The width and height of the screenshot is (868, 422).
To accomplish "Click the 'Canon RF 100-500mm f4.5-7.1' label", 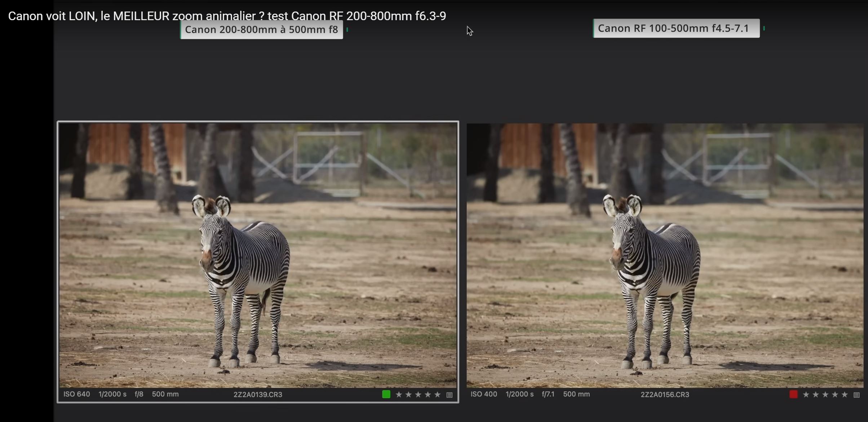I will pyautogui.click(x=677, y=28).
